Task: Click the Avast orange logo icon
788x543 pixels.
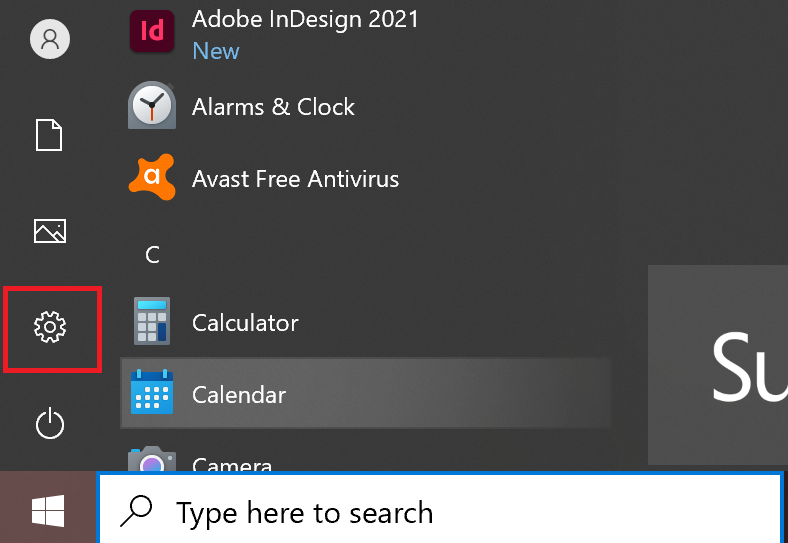Action: (x=152, y=177)
